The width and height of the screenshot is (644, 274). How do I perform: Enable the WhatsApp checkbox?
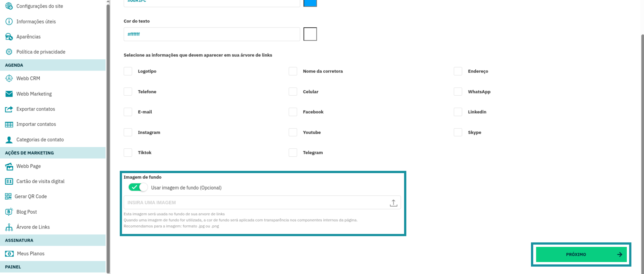(458, 92)
